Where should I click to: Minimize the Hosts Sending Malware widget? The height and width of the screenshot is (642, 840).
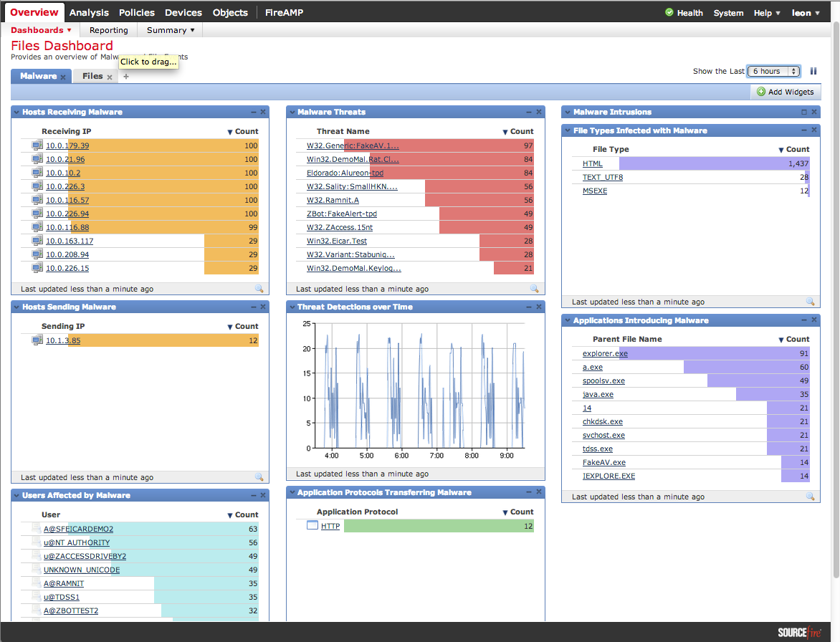tap(252, 307)
